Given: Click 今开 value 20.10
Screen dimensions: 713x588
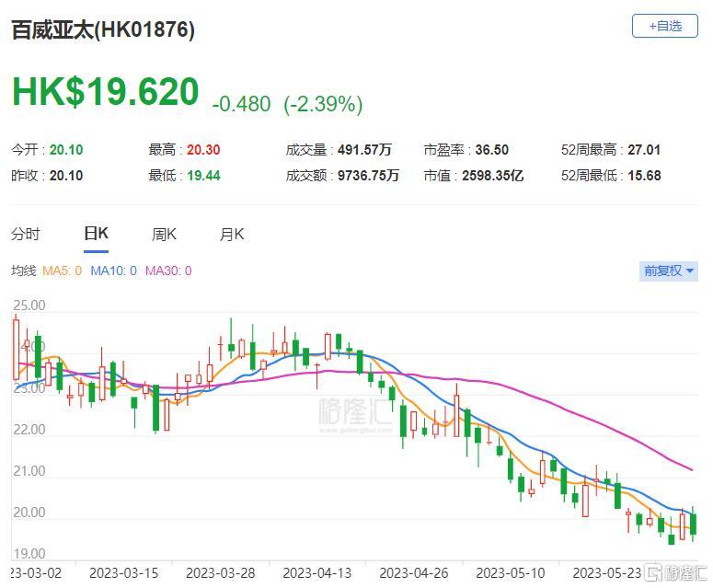Looking at the screenshot, I should point(66,150).
